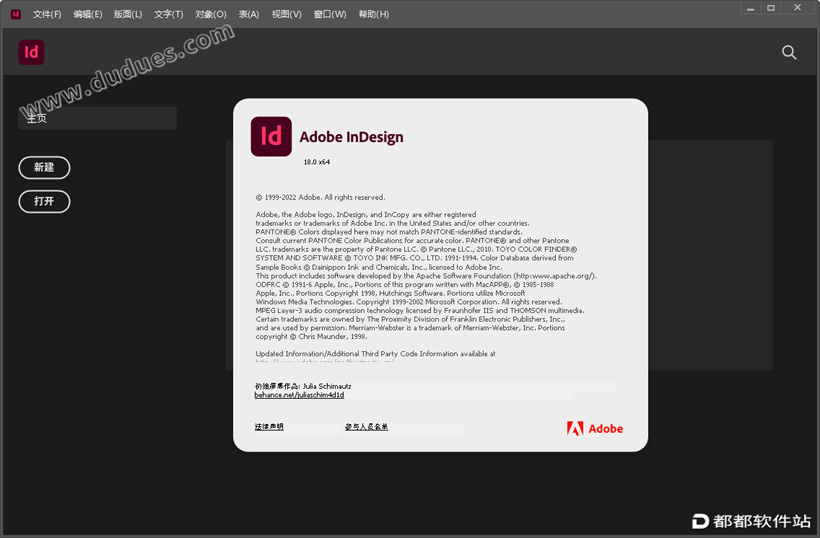820x538 pixels.
Task: Open the 表(A) menu
Action: (249, 14)
